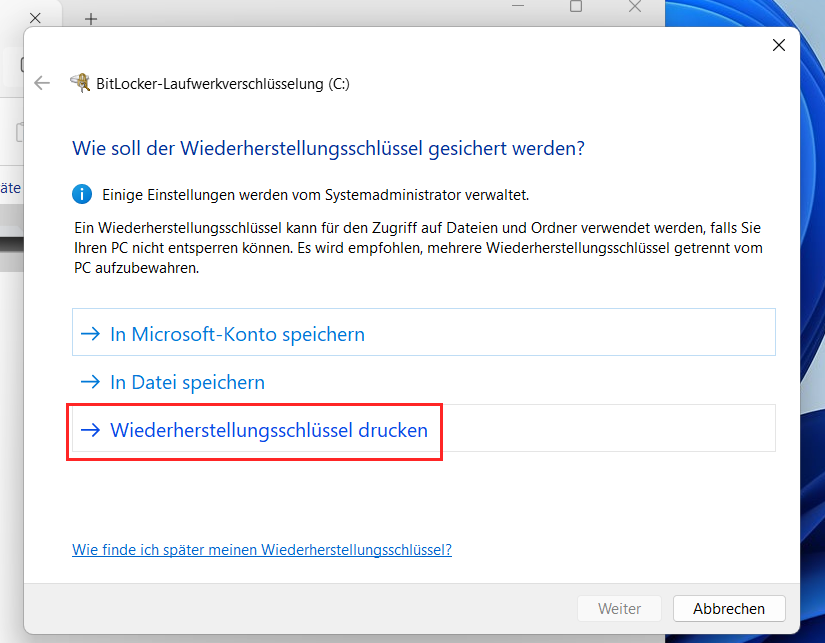Click the BitLocker key icon in title
Viewport: 825px width, 643px height.
[x=81, y=83]
